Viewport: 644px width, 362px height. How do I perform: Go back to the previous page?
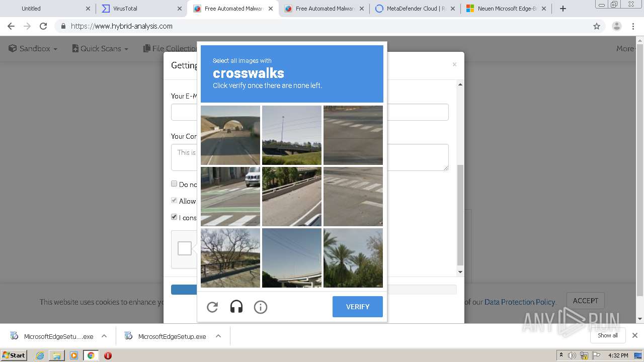(11, 26)
